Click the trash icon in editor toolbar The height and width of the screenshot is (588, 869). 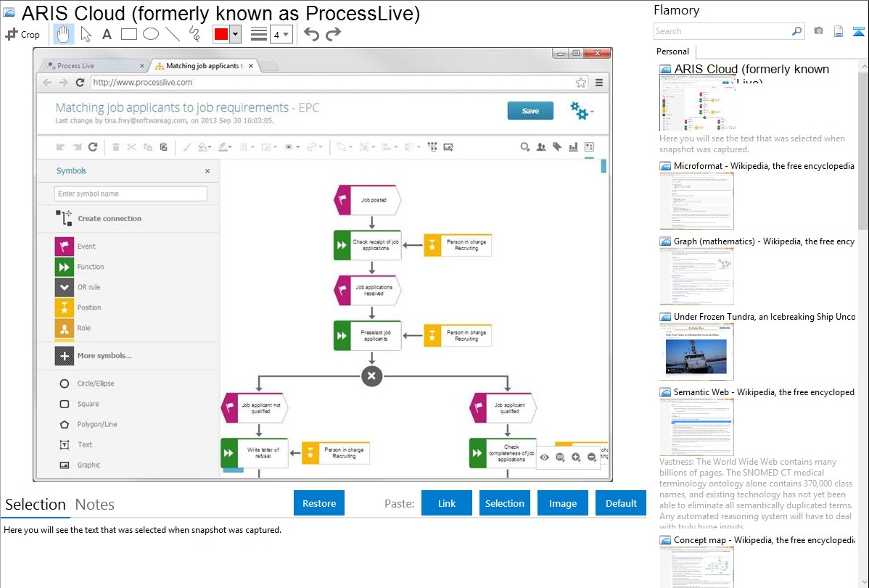coord(116,147)
